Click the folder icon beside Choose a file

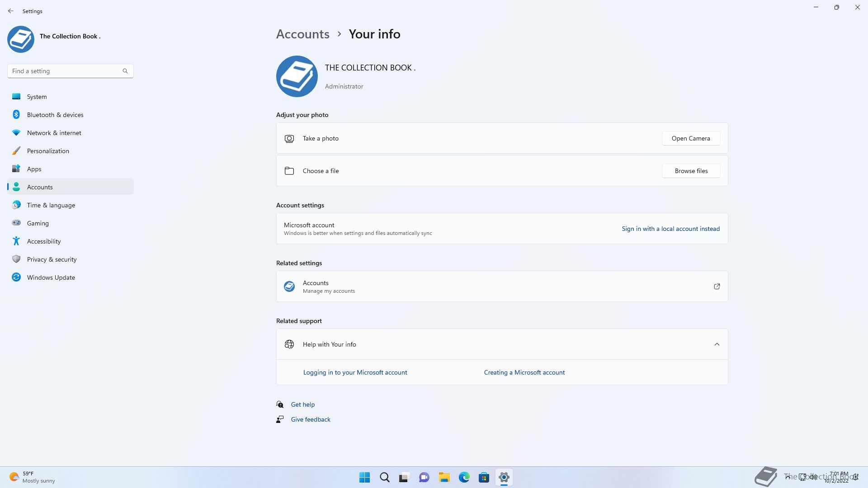point(289,171)
